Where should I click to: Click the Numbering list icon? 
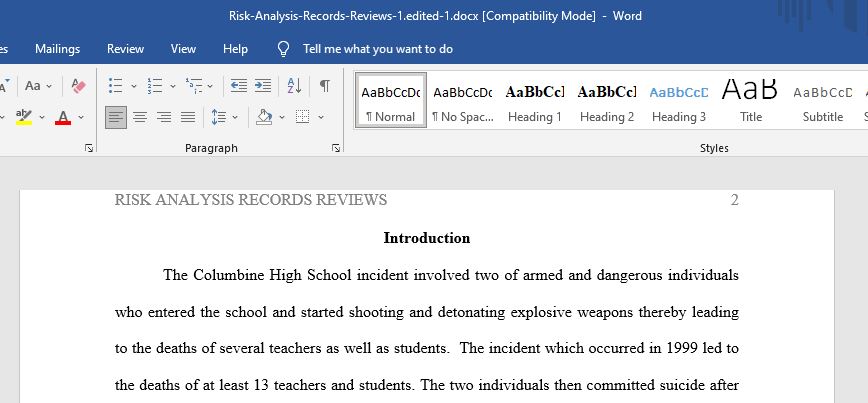[x=154, y=86]
